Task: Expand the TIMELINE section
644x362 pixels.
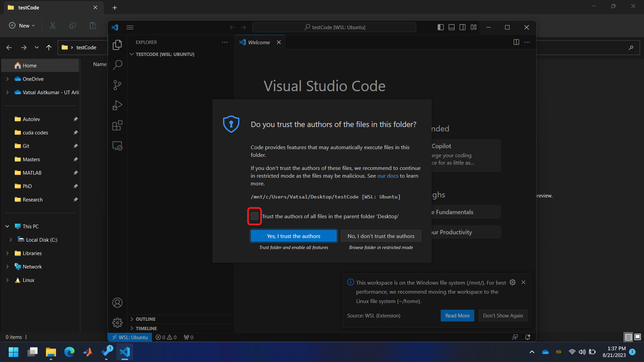Action: pos(146,328)
